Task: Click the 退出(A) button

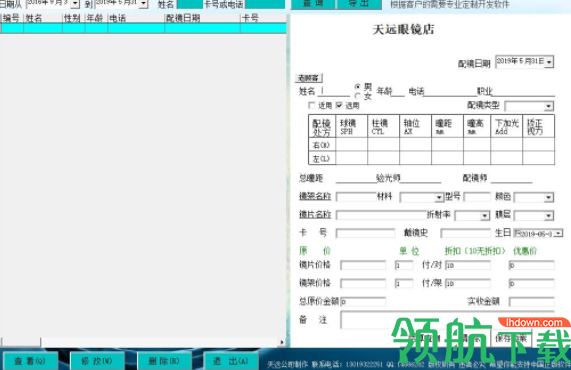Action: (x=231, y=361)
